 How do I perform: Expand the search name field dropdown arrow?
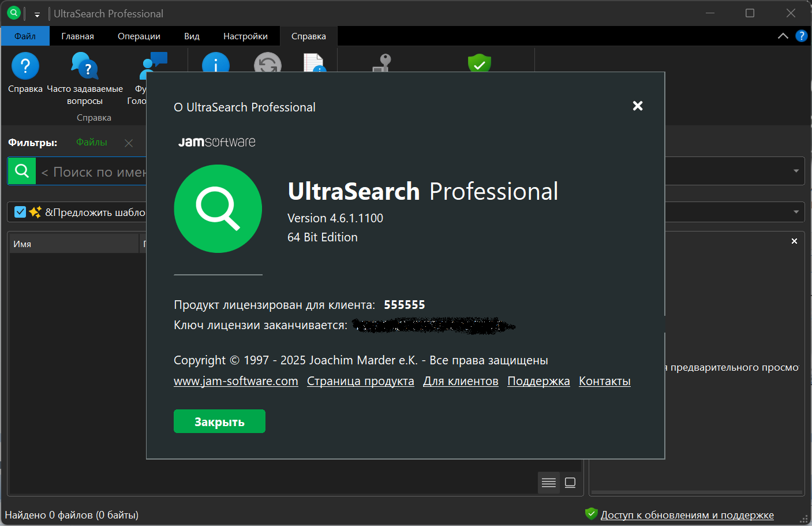coord(796,171)
